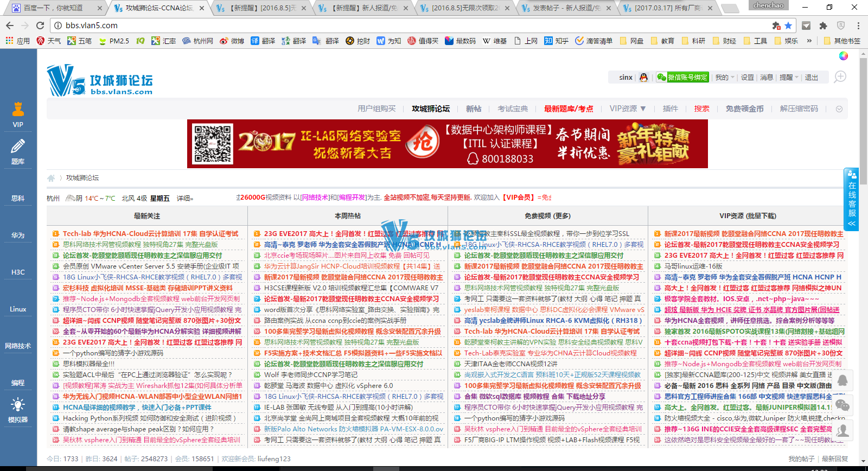This screenshot has width=868, height=471.
Task: Open the 天气 bookmark
Action: [x=48, y=41]
